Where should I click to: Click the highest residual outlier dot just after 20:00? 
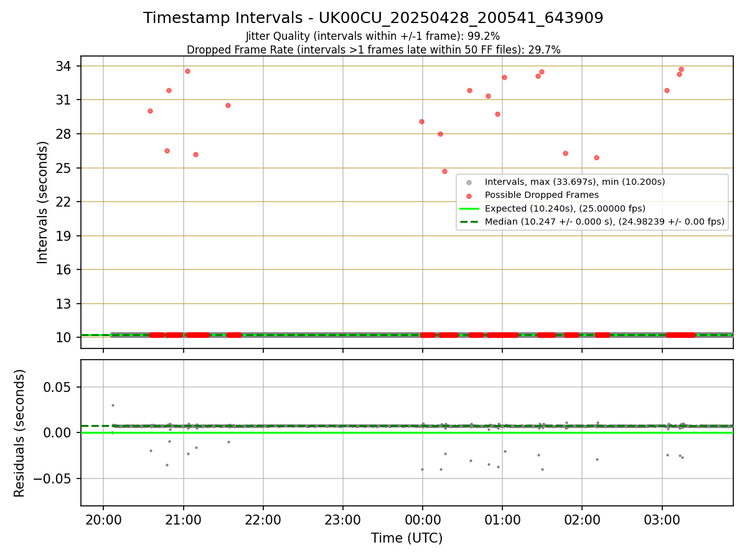pyautogui.click(x=113, y=405)
